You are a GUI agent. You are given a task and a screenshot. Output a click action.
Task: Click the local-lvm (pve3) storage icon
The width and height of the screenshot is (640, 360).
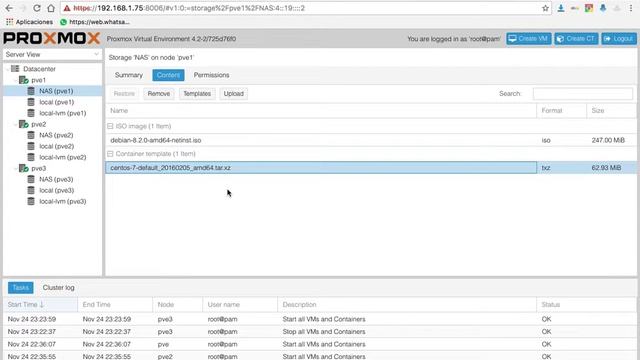pyautogui.click(x=31, y=201)
